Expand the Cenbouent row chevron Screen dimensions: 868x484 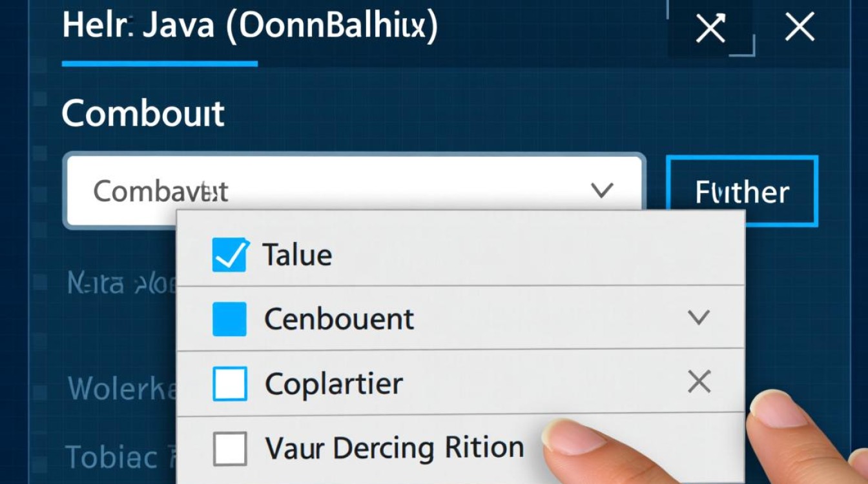699,318
